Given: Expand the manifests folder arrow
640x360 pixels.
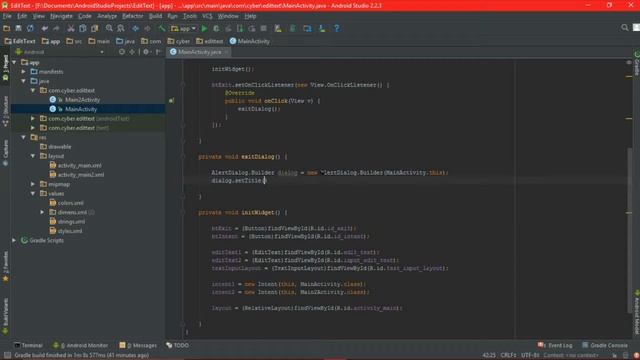Looking at the screenshot, I should [x=24, y=72].
